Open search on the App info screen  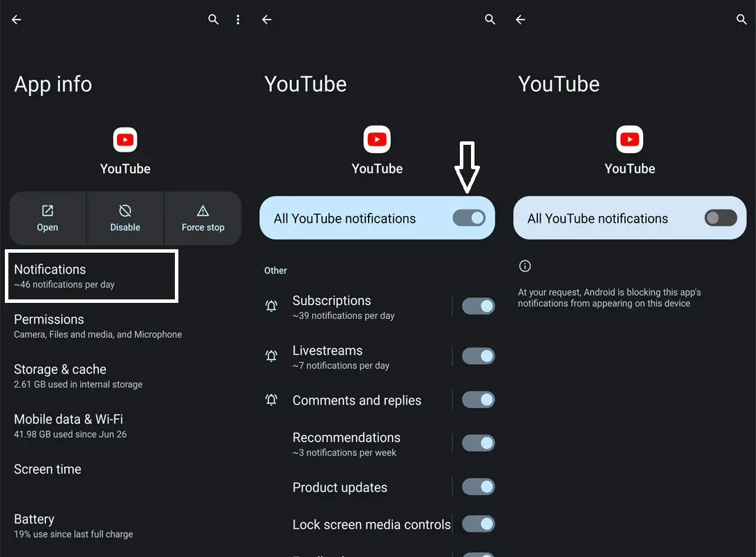pyautogui.click(x=213, y=19)
